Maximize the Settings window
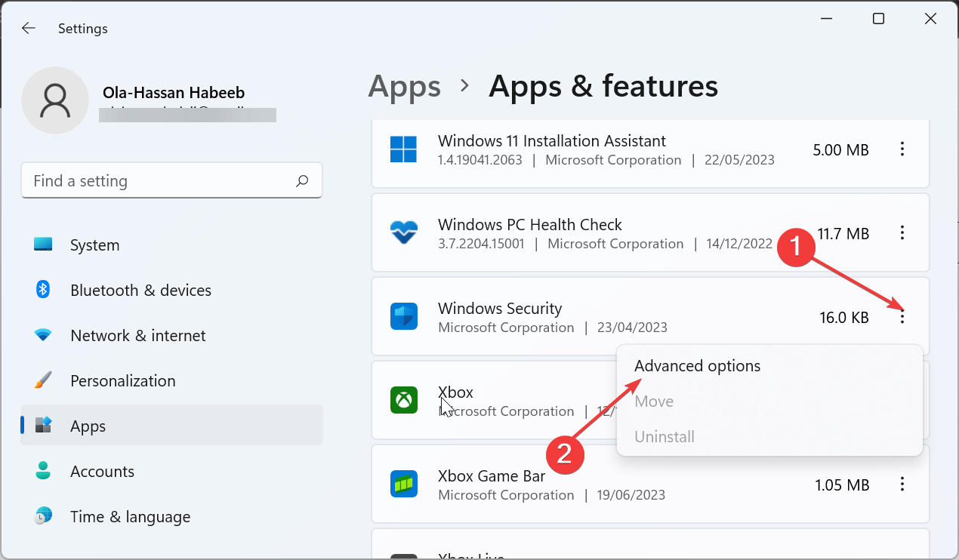The height and width of the screenshot is (560, 959). coord(878,20)
